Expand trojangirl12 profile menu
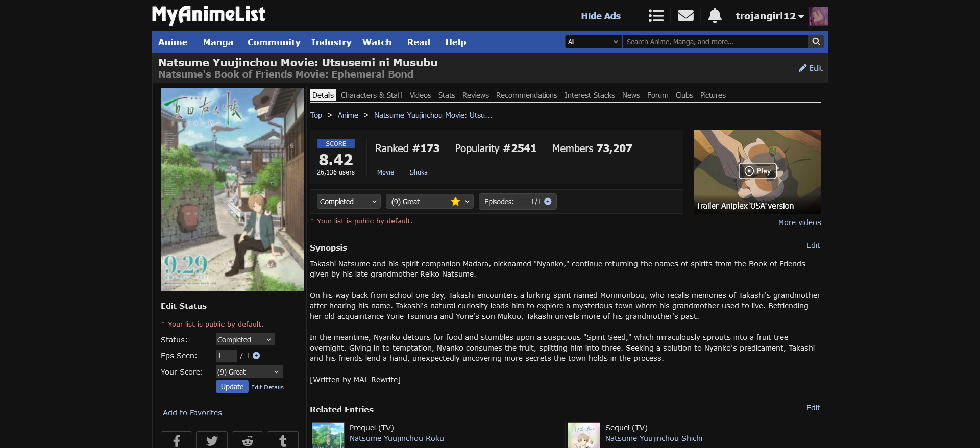The image size is (980, 448). pyautogui.click(x=769, y=16)
